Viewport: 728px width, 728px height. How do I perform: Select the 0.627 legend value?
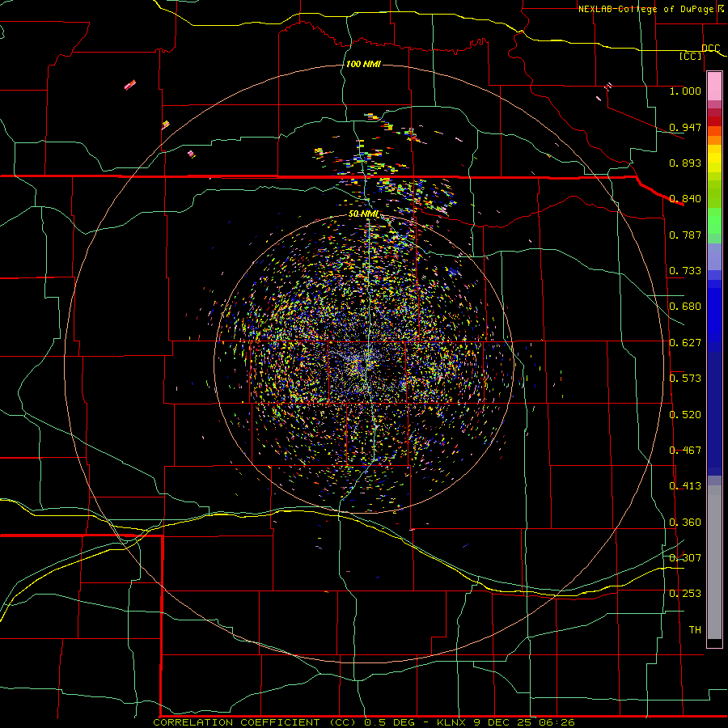[685, 343]
